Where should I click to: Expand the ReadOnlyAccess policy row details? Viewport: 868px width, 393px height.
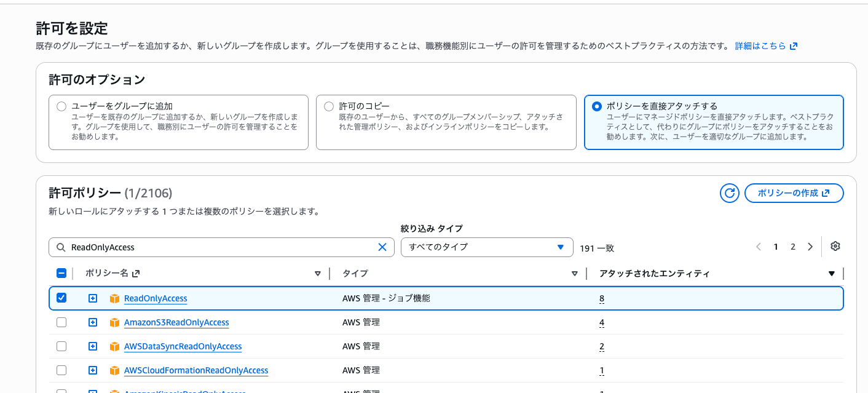click(93, 298)
